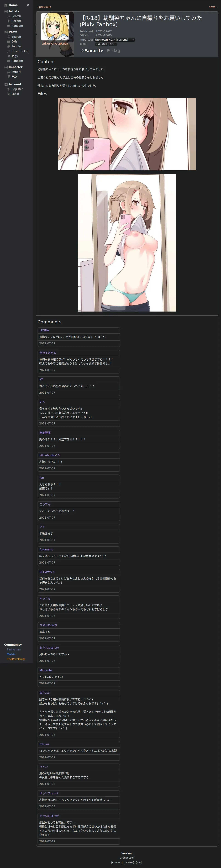The width and height of the screenshot is (221, 868).
Task: Close the sidebar with the X icon
Action: point(28,5)
